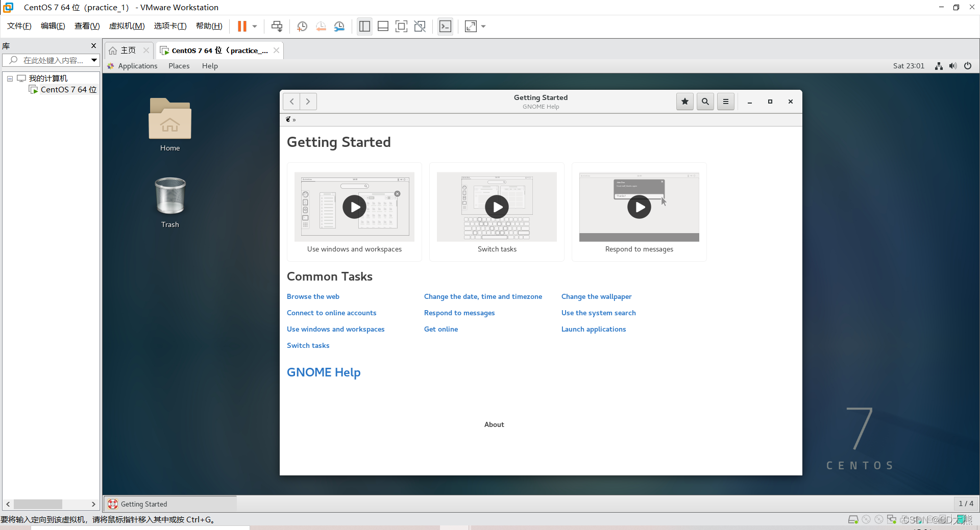Image resolution: width=980 pixels, height=530 pixels.
Task: Select Getting Started in bottom window list
Action: click(170, 504)
